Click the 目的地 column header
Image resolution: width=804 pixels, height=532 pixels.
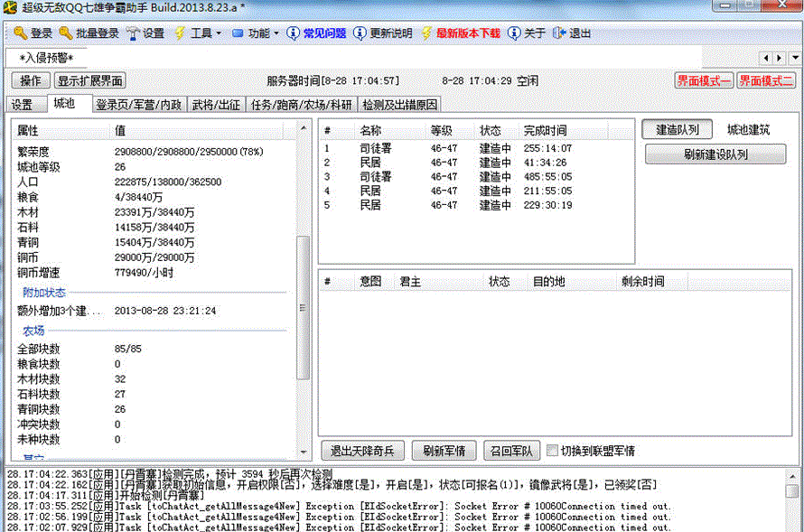pos(572,282)
